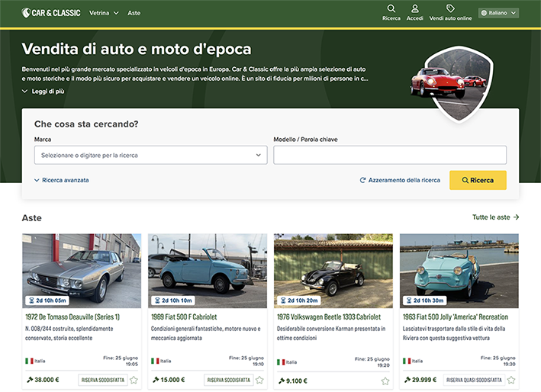Click the gavel icon next to 9.100 €
The width and height of the screenshot is (541, 392).
tap(282, 381)
